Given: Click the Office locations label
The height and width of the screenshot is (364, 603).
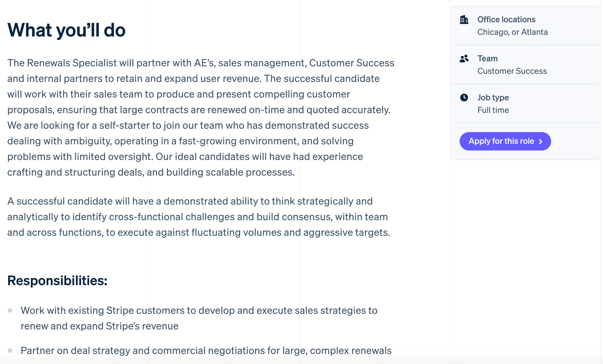Looking at the screenshot, I should click(x=506, y=20).
